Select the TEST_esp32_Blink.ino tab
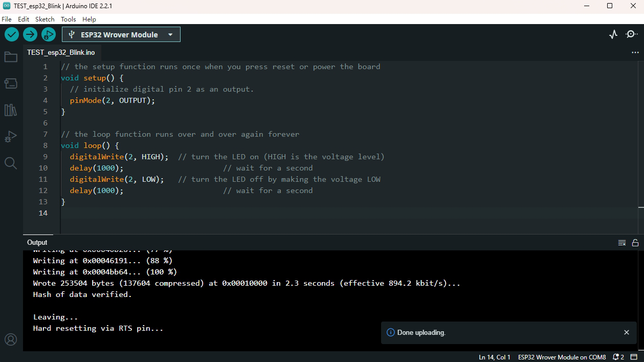 (61, 52)
